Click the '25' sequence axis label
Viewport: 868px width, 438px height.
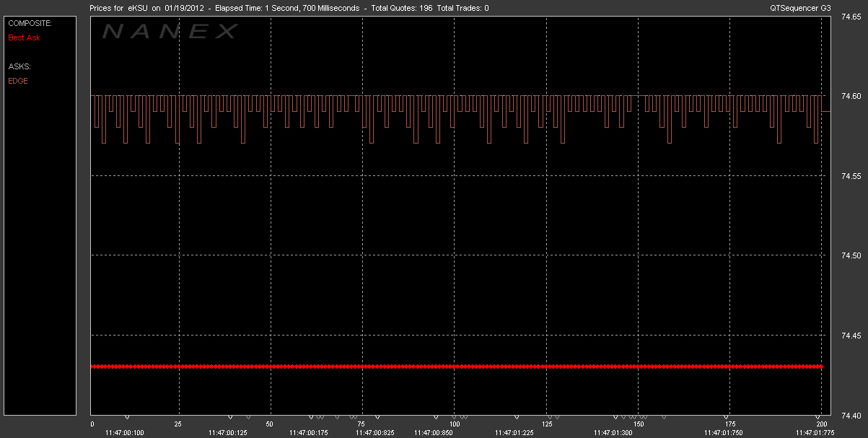177,424
